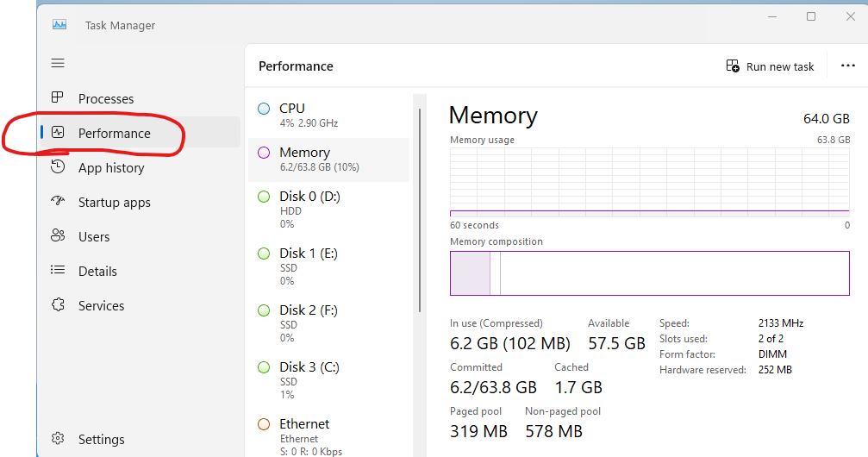This screenshot has width=868, height=457.
Task: Open Task Manager Settings
Action: [x=141, y=439]
